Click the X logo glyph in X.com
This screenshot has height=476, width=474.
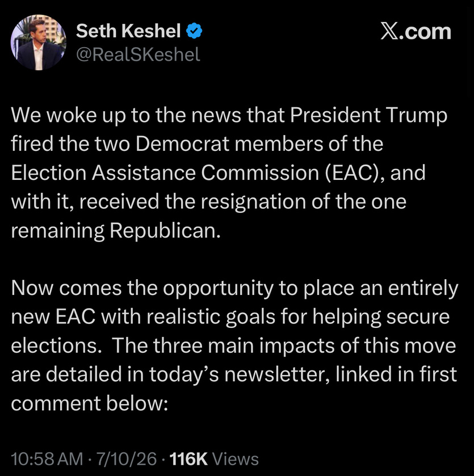(x=389, y=32)
